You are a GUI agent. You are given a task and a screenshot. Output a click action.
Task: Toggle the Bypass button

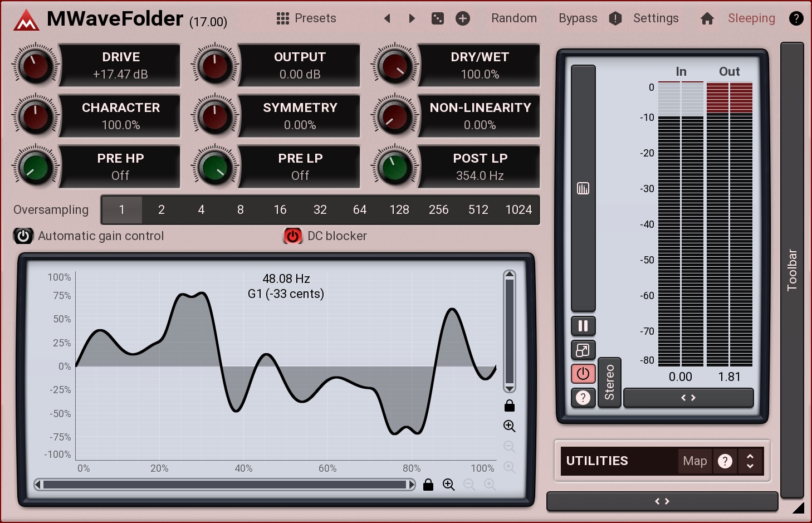pyautogui.click(x=578, y=18)
